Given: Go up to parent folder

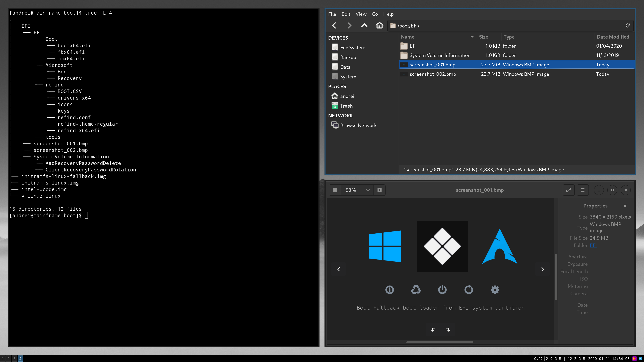Looking at the screenshot, I should (364, 25).
